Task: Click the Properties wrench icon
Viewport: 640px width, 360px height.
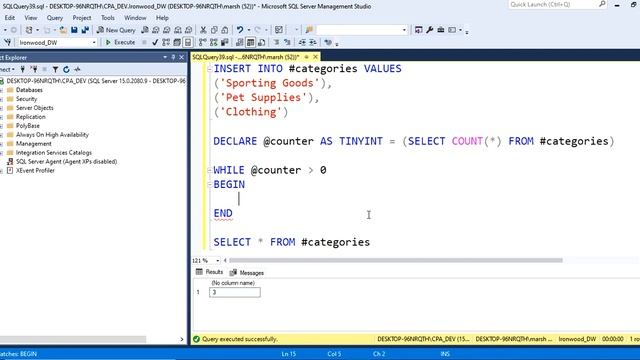Action: pyautogui.click(x=430, y=30)
